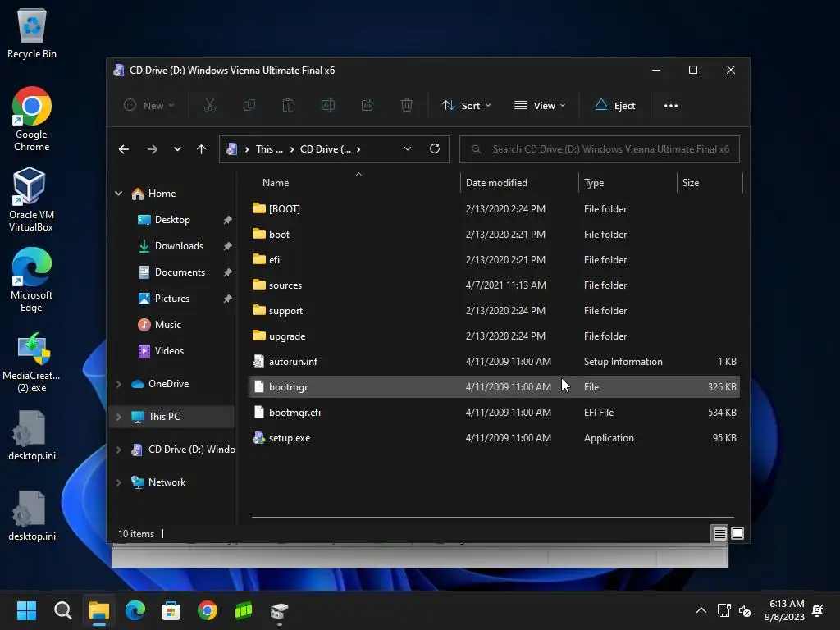
Task: Focus the Search CD Drive field
Action: [600, 149]
